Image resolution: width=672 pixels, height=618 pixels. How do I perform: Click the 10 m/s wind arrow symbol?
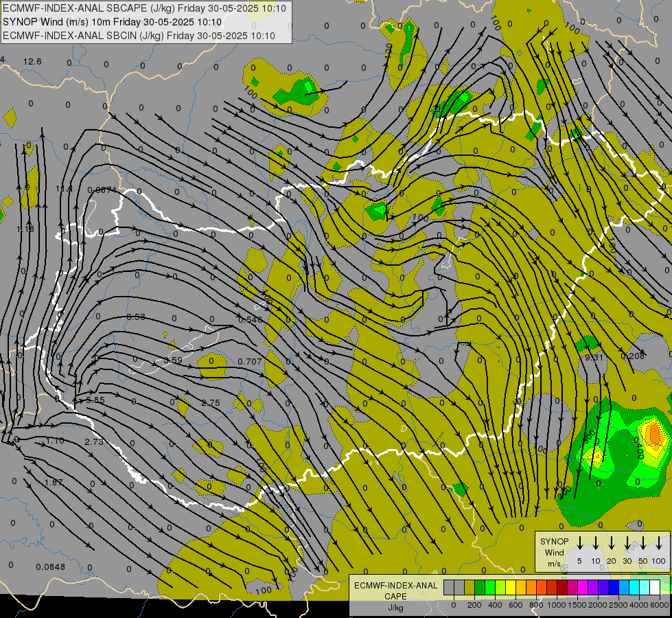pyautogui.click(x=596, y=543)
